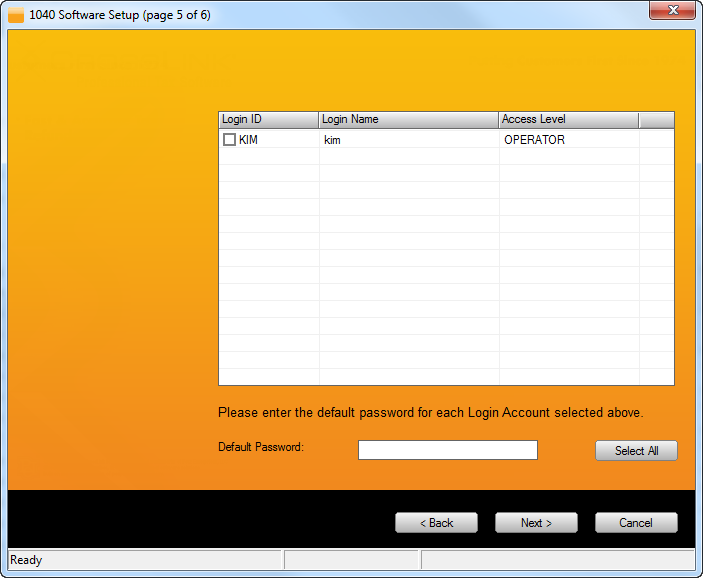Close the 1040 Software Setup window

click(x=672, y=12)
